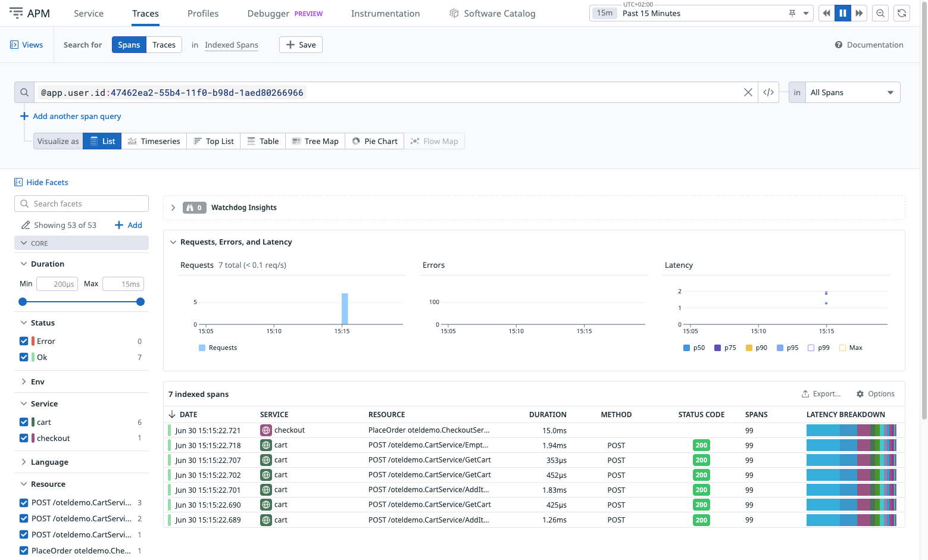The width and height of the screenshot is (928, 560).
Task: Visualize as Pie Chart
Action: (374, 141)
